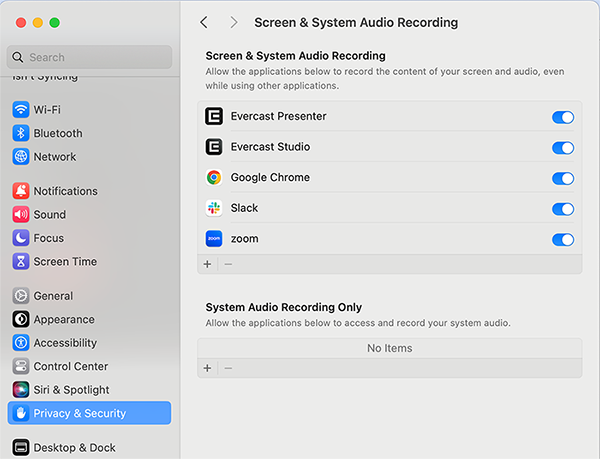
Task: Select the Evercast Studio row label
Action: pos(270,147)
